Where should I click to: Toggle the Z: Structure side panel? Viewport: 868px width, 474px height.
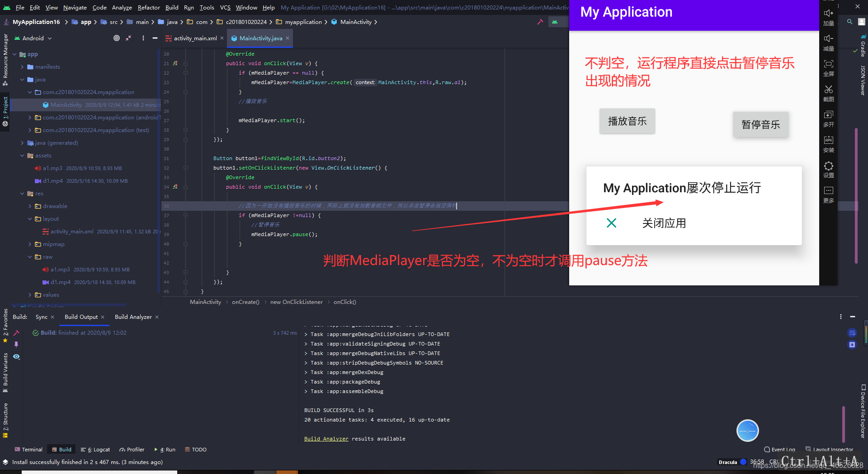pyautogui.click(x=5, y=421)
